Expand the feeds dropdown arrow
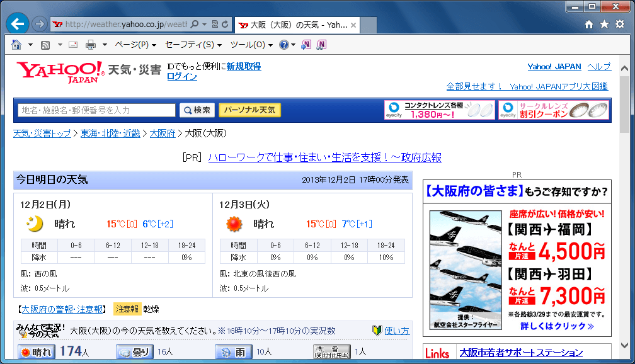635x364 pixels. 60,45
